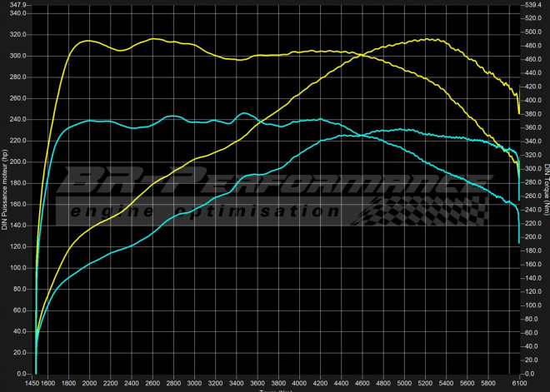Click the 3000 RPM x-axis tick label
550x392 pixels.
(194, 384)
